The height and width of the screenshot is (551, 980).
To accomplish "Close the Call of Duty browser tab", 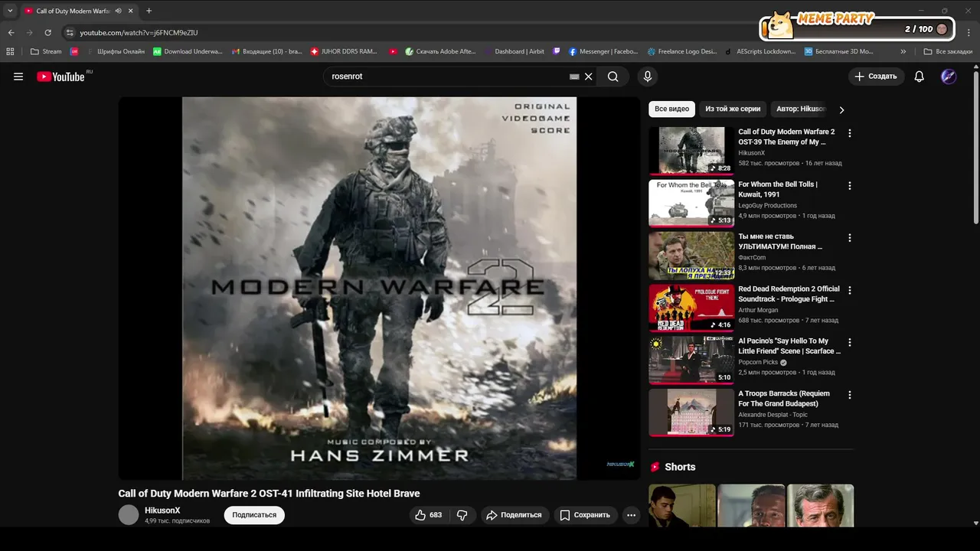I will coord(131,11).
